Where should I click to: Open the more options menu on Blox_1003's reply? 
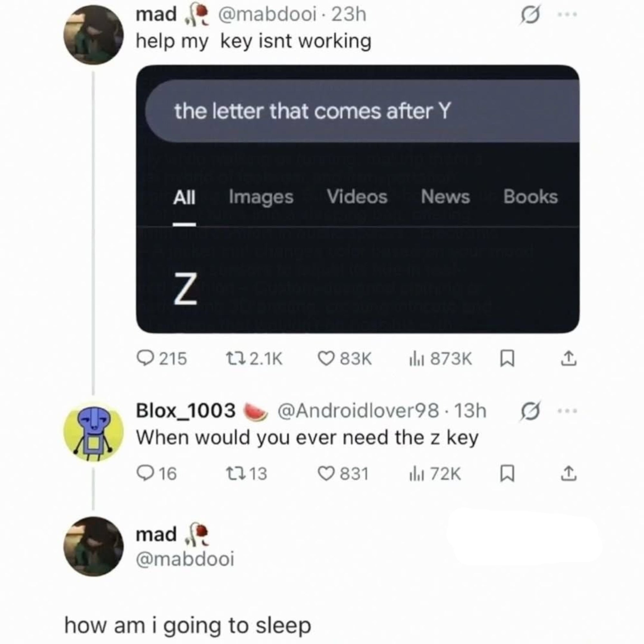568,411
